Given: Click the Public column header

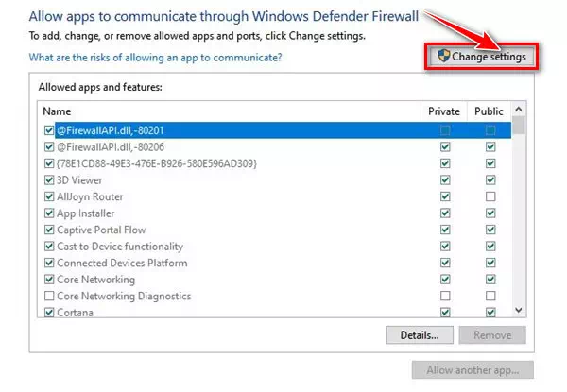Looking at the screenshot, I should coord(489,111).
